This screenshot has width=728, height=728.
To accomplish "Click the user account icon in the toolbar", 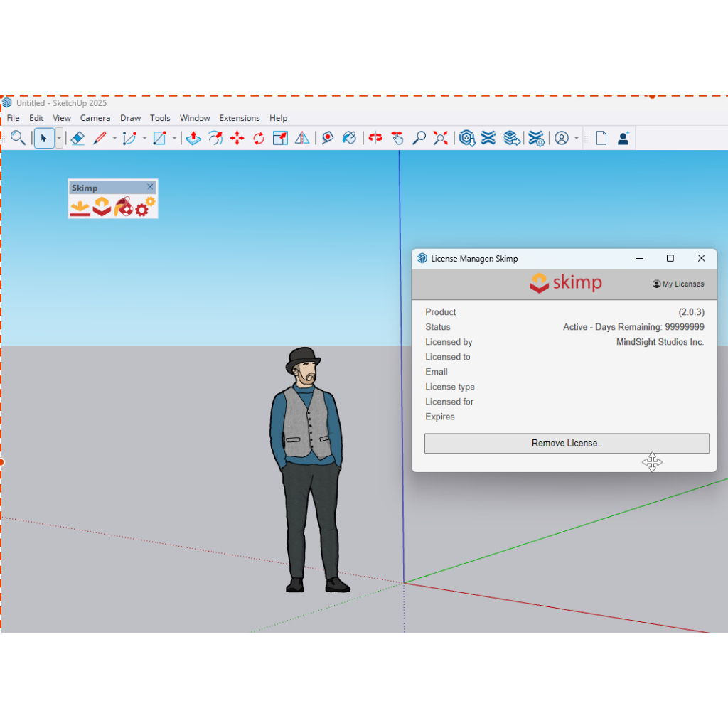I will pos(562,138).
